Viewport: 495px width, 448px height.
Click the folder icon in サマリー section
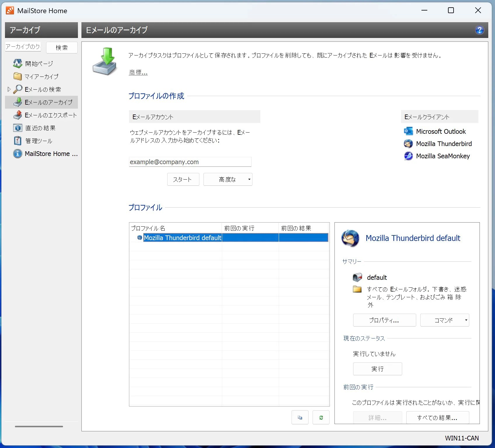tap(357, 289)
